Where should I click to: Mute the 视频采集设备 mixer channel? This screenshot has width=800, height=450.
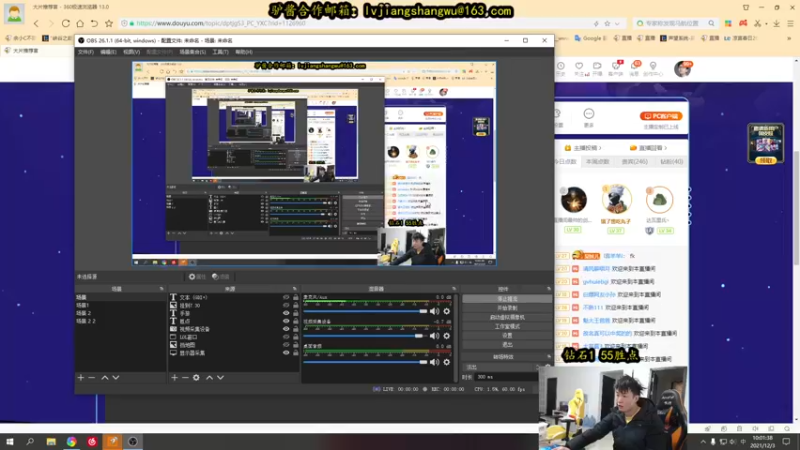(x=434, y=336)
